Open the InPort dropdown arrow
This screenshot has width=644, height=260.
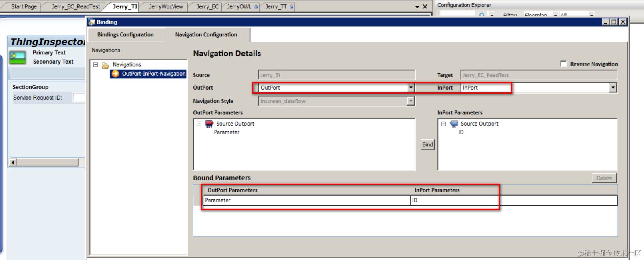613,88
